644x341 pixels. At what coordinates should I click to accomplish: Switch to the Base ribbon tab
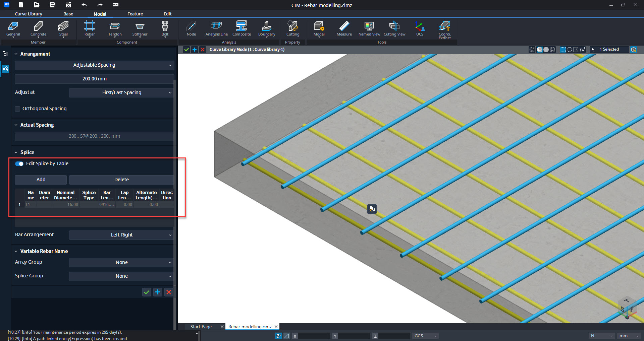(x=68, y=14)
